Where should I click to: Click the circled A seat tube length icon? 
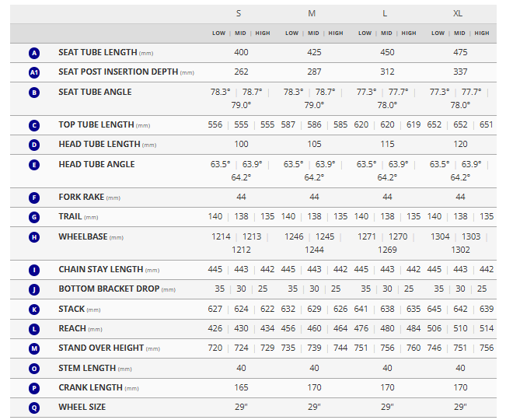(x=34, y=53)
